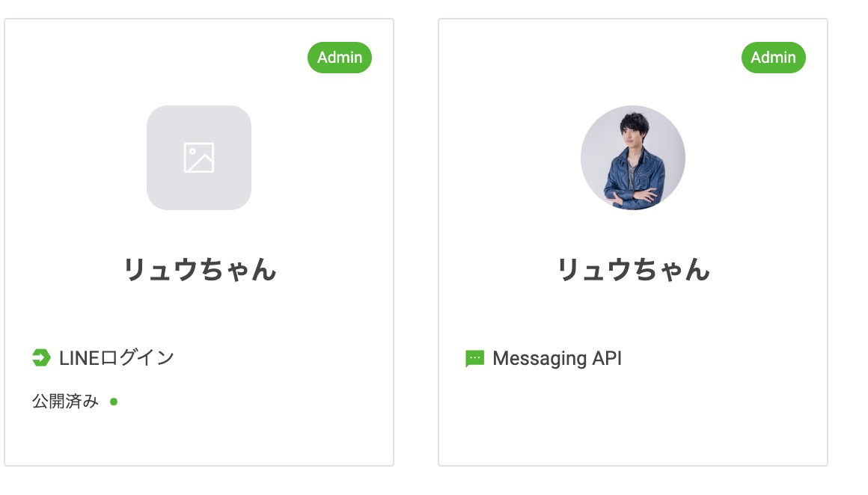Screen dimensions: 868x495
Task: Click the LINEログイン label text
Action: click(x=116, y=358)
